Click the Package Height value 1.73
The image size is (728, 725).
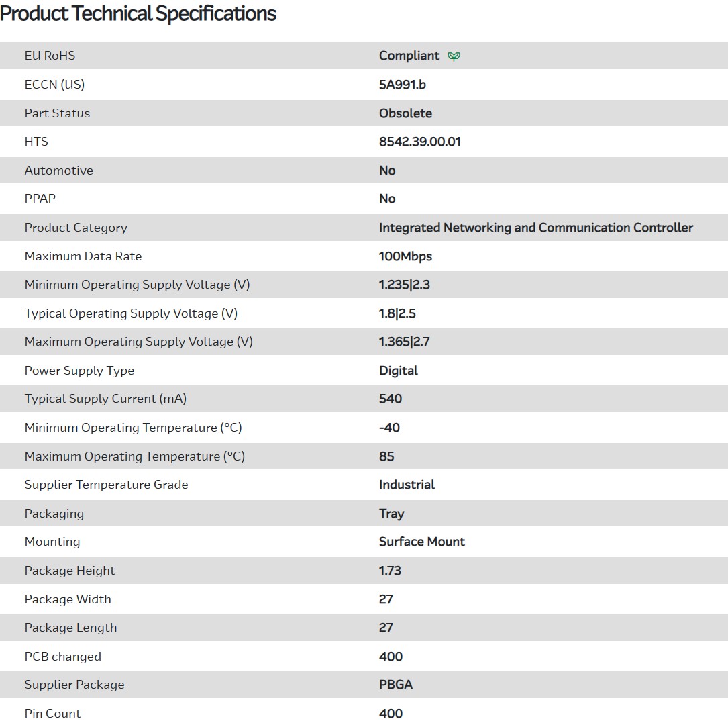[x=390, y=571]
